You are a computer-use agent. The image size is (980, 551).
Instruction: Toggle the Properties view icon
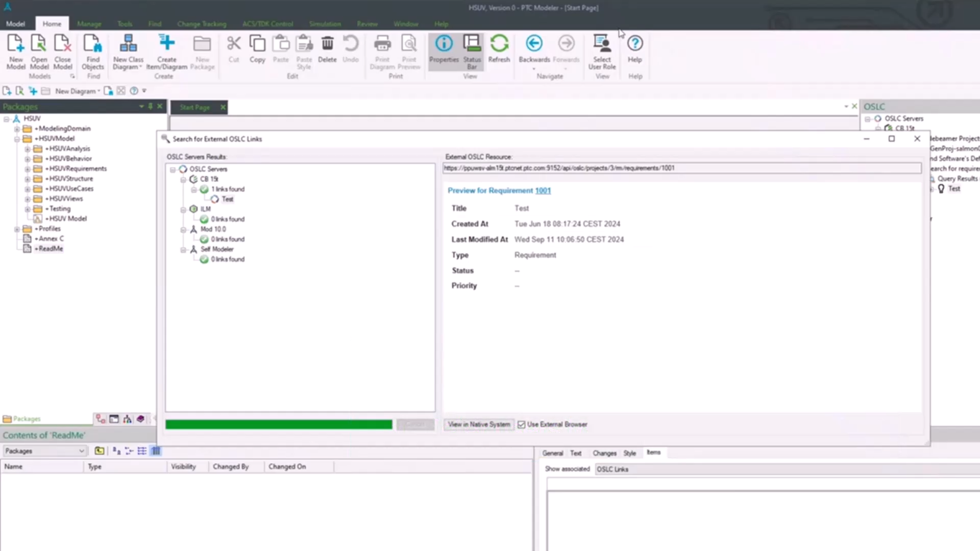[x=444, y=43]
